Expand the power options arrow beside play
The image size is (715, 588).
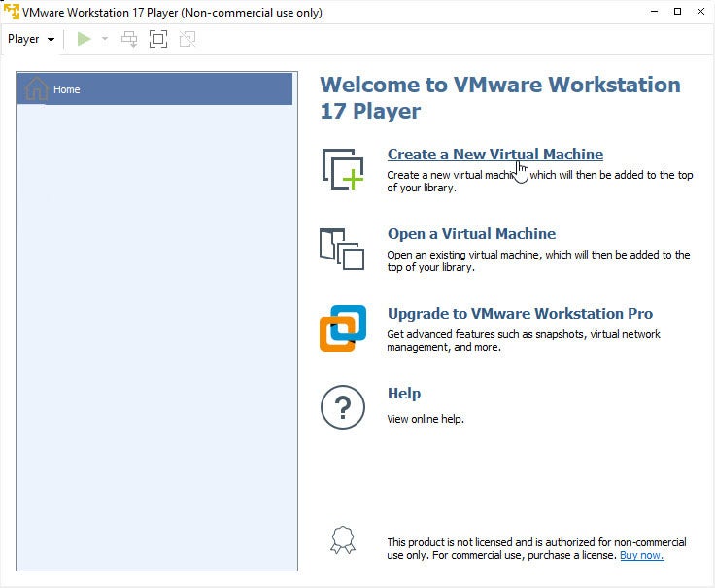tap(104, 39)
